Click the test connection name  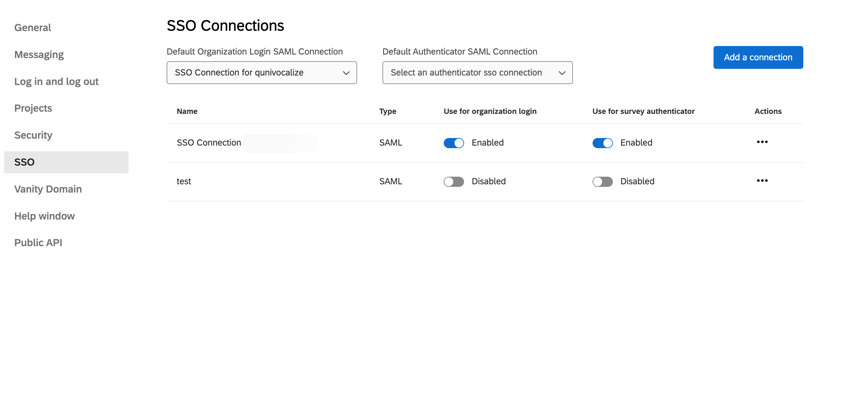(184, 182)
